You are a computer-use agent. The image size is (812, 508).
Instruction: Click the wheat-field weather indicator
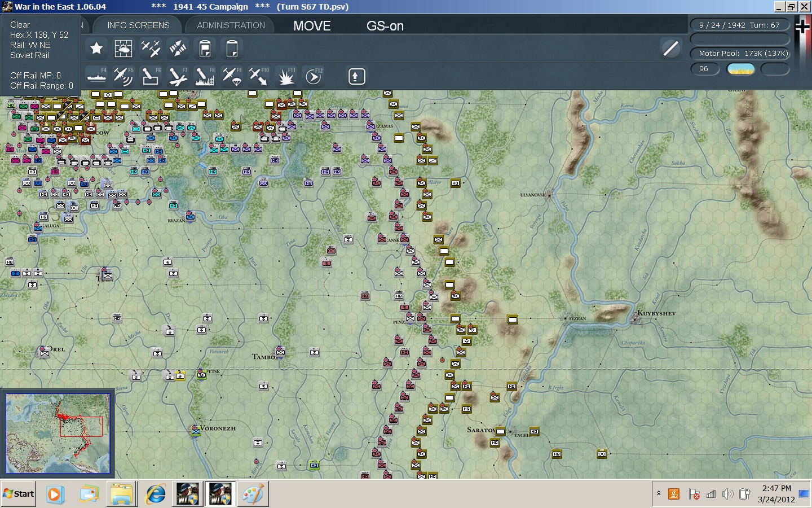(x=740, y=69)
